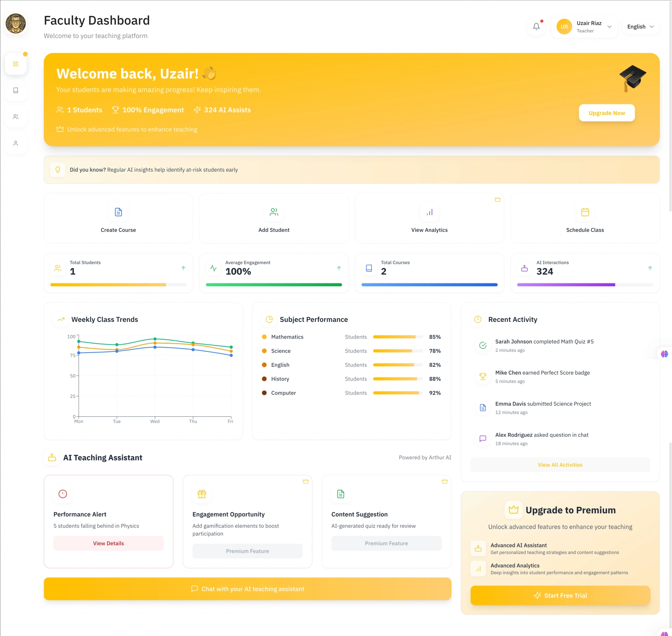Click the AI Interactions card

tap(585, 273)
